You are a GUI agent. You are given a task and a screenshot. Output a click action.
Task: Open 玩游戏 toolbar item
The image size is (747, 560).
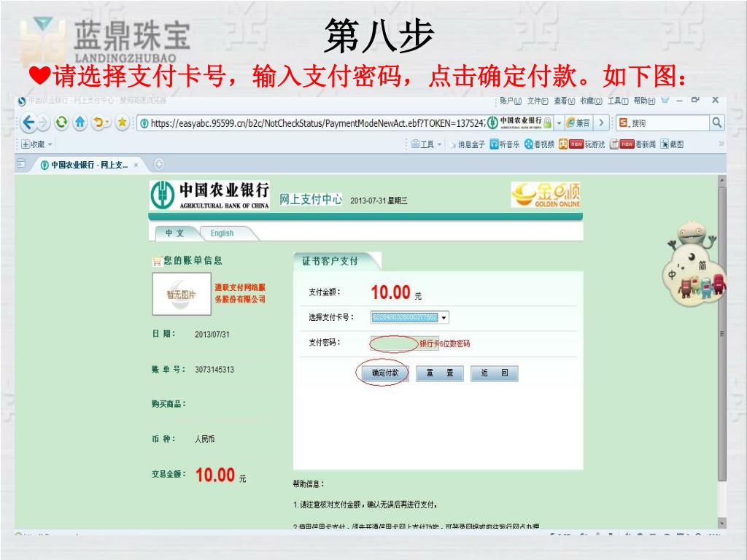click(581, 144)
